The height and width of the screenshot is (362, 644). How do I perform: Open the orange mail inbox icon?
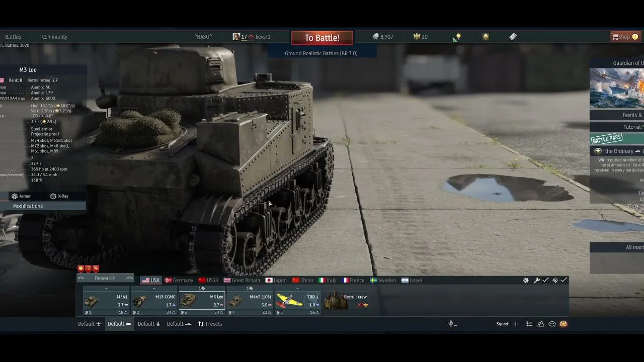pos(563,324)
